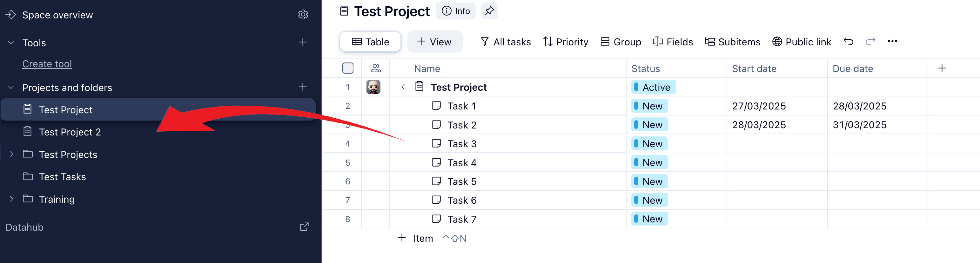Viewport: 980px width, 263px height.
Task: Pin the Test Project page
Action: click(489, 11)
